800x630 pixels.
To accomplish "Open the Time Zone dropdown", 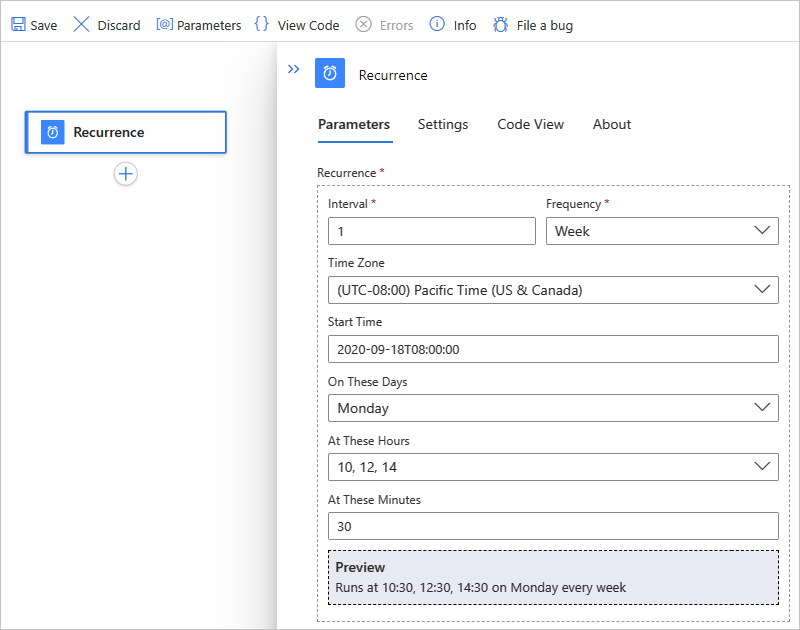I will point(552,290).
